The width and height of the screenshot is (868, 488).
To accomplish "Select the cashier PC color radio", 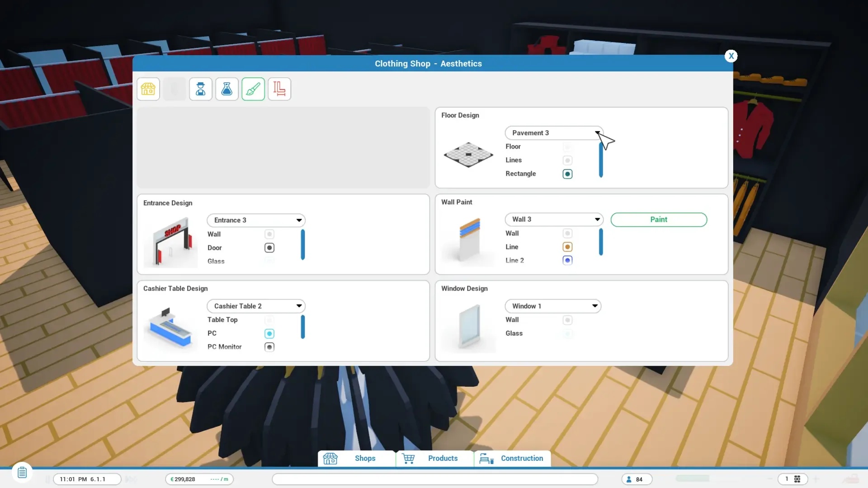I will pos(269,333).
